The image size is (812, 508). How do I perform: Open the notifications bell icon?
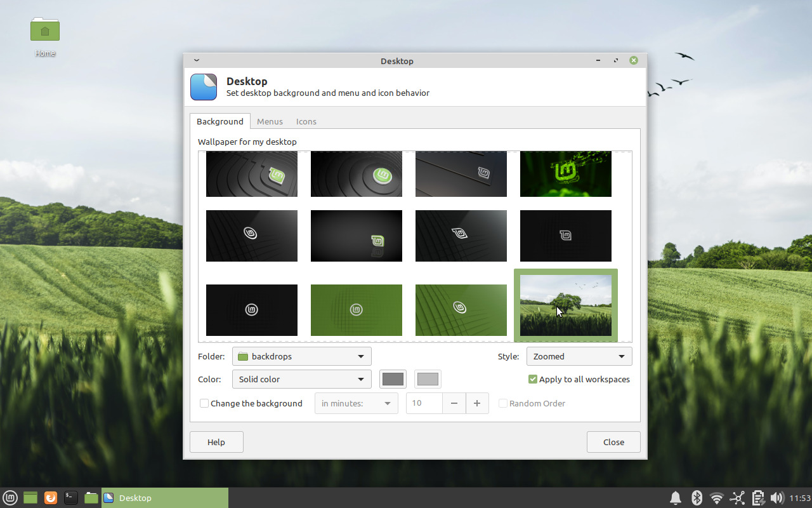(x=676, y=498)
